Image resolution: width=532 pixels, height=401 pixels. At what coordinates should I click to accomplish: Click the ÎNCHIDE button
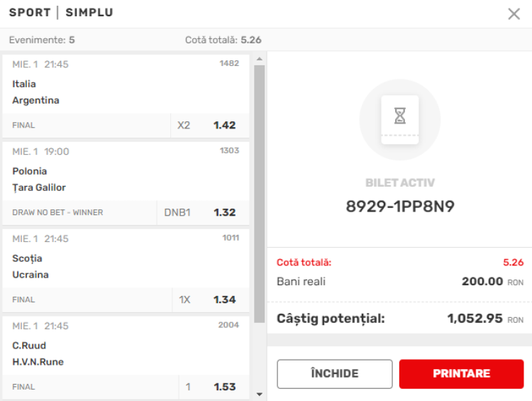point(335,373)
